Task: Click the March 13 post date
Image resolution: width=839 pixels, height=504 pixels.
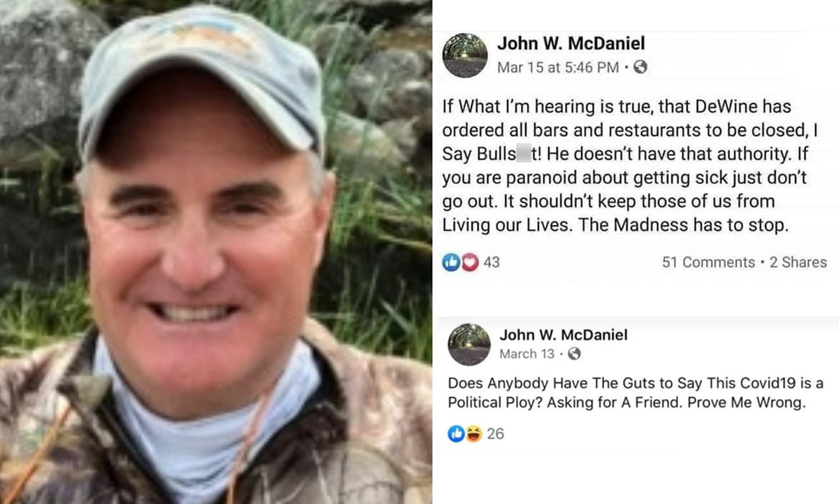Action: [x=527, y=354]
